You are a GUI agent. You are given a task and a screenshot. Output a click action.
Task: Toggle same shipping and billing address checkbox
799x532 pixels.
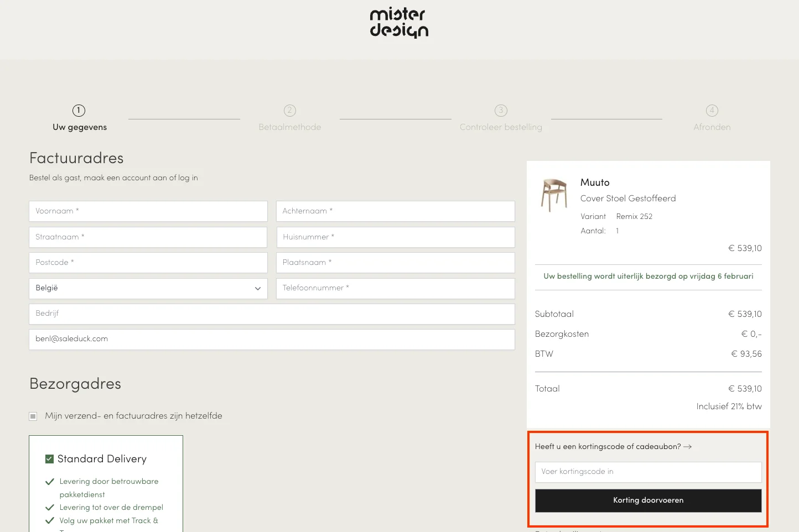tap(33, 416)
